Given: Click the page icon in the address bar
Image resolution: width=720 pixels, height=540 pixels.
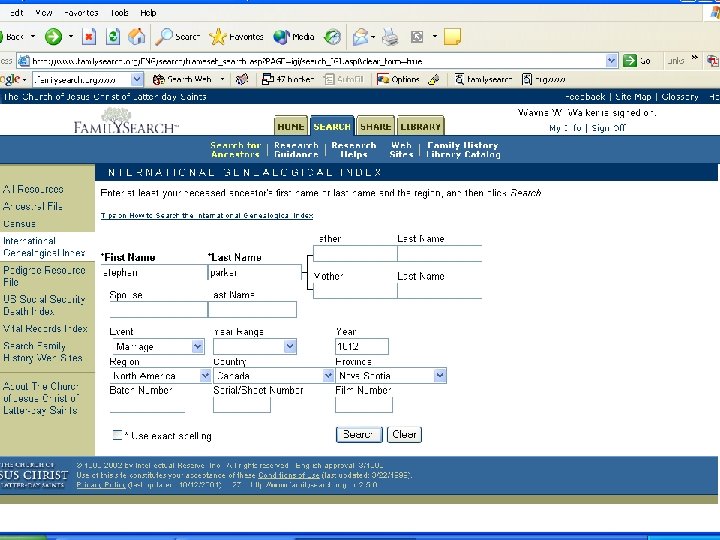Looking at the screenshot, I should click(24, 61).
